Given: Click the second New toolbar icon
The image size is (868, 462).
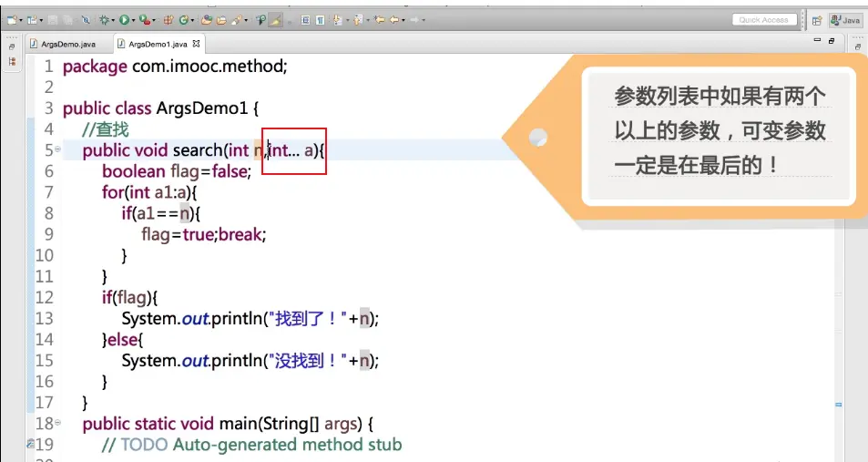Looking at the screenshot, I should pyautogui.click(x=32, y=20).
